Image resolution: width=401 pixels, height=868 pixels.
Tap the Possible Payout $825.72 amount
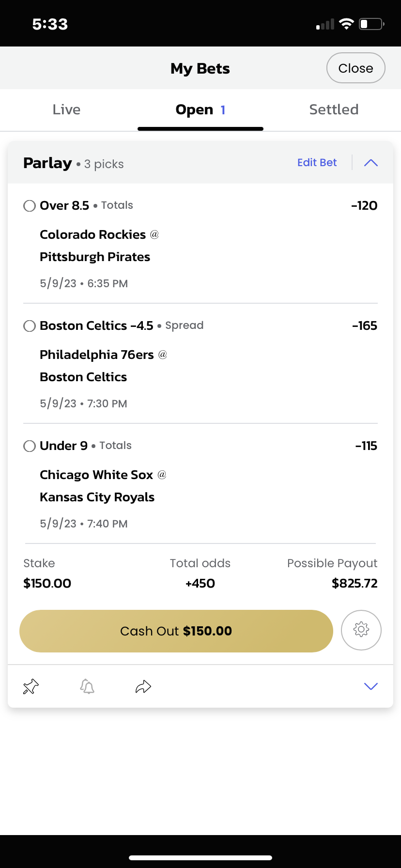pos(355,583)
